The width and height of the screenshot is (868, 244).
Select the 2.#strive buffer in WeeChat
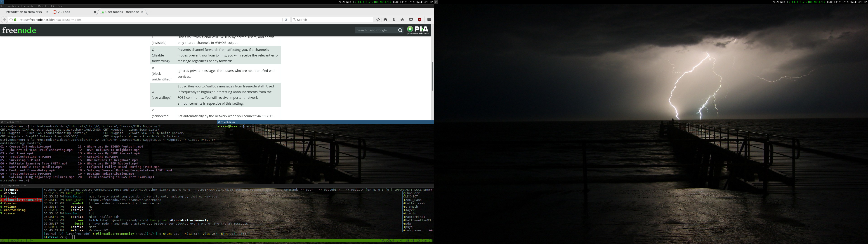tap(8, 197)
